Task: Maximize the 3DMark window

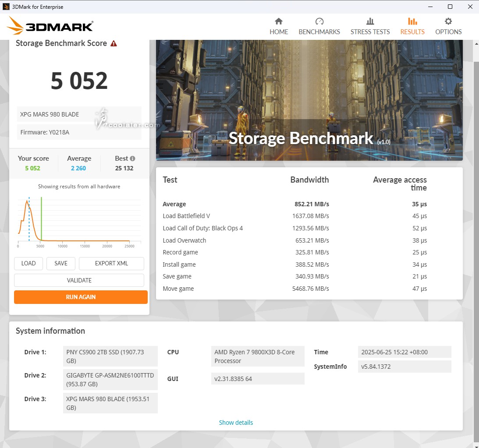Action: tap(450, 7)
